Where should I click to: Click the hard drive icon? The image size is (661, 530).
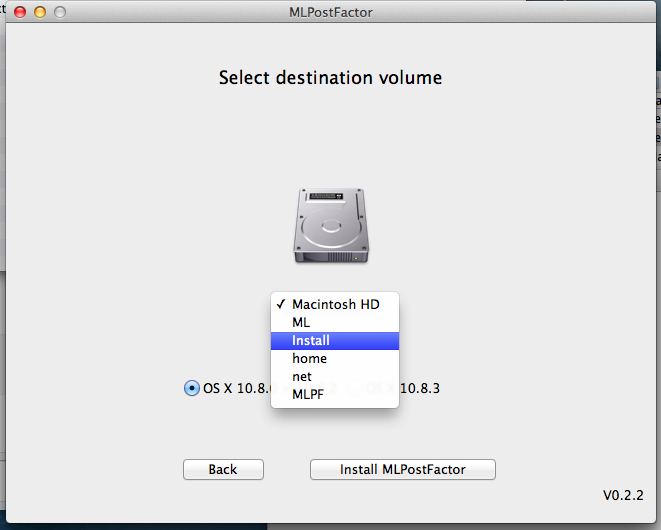tap(331, 226)
